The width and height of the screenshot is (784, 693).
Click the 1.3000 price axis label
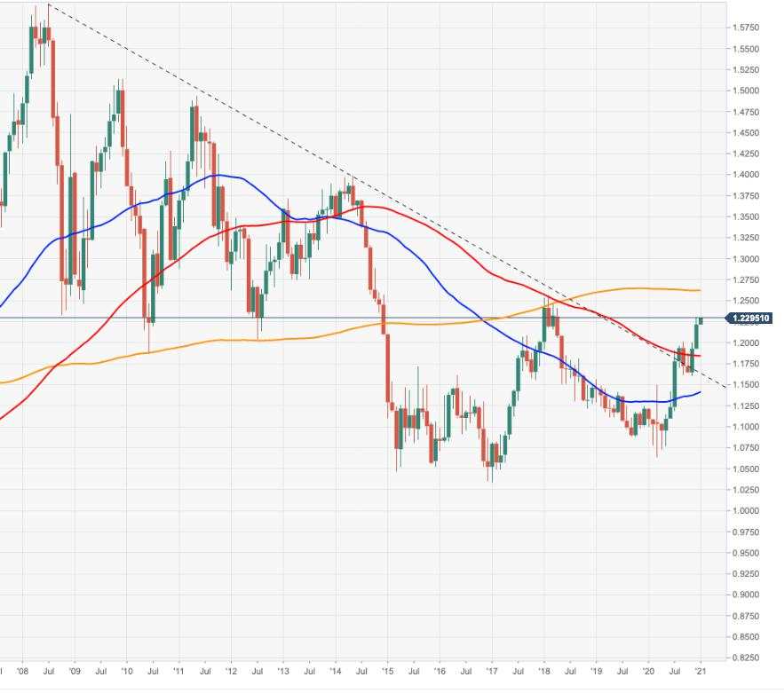tap(746, 259)
